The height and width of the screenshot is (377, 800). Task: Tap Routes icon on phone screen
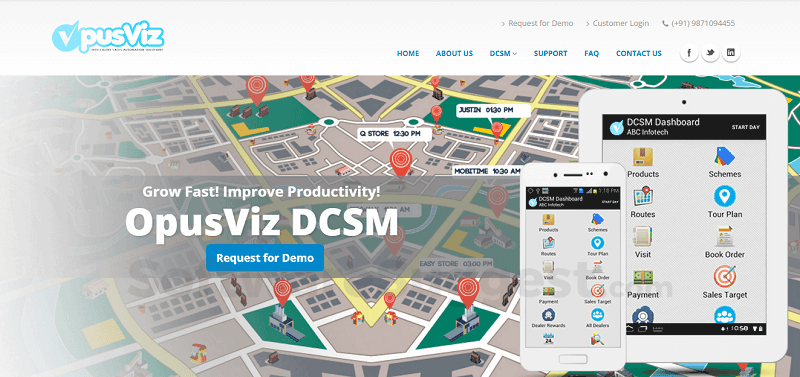pyautogui.click(x=548, y=243)
